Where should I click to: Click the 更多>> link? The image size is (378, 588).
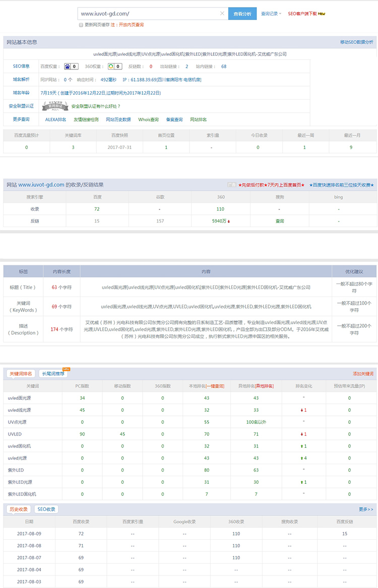coord(366,509)
